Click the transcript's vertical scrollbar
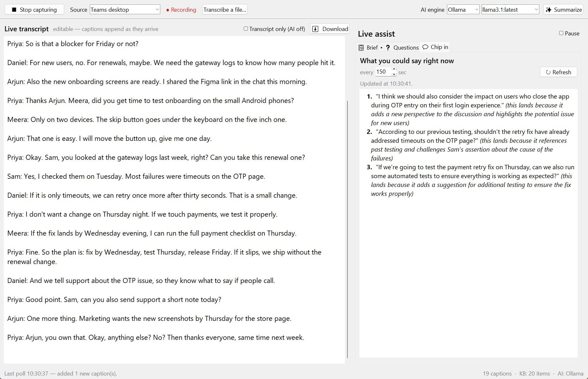 (x=347, y=229)
